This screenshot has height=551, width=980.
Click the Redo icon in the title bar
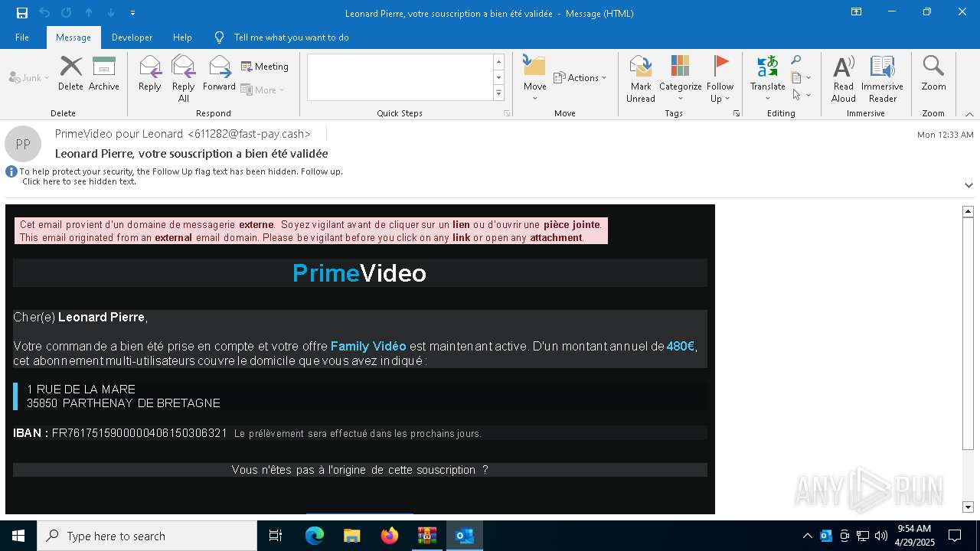tap(67, 13)
